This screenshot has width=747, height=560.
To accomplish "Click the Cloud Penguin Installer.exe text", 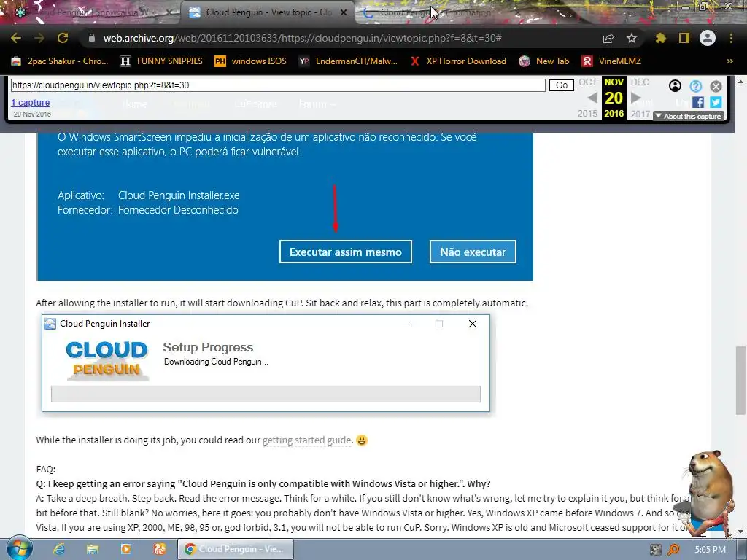I will pyautogui.click(x=179, y=195).
